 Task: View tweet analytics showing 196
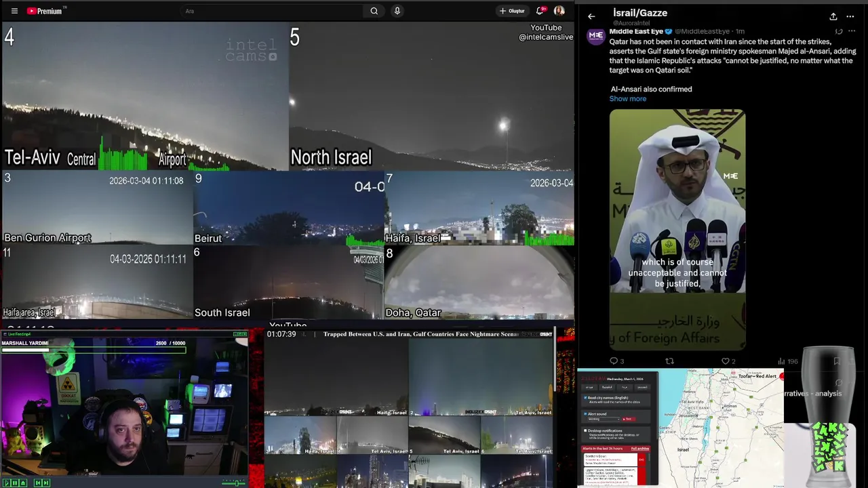(x=789, y=361)
